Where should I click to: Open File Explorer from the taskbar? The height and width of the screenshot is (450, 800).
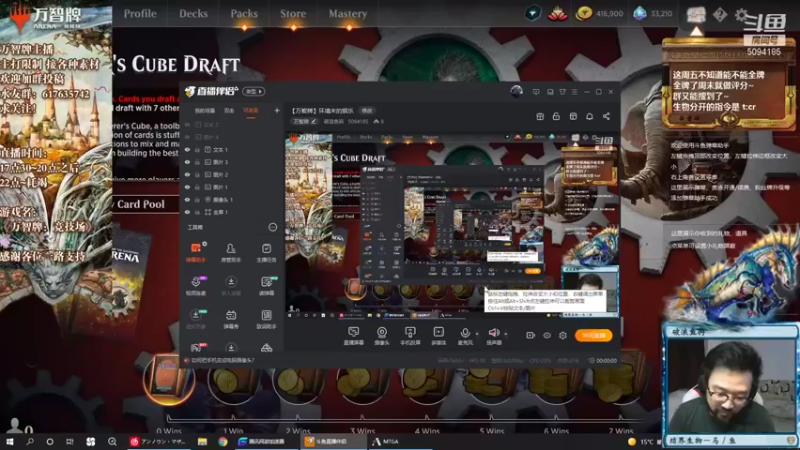pos(203,441)
